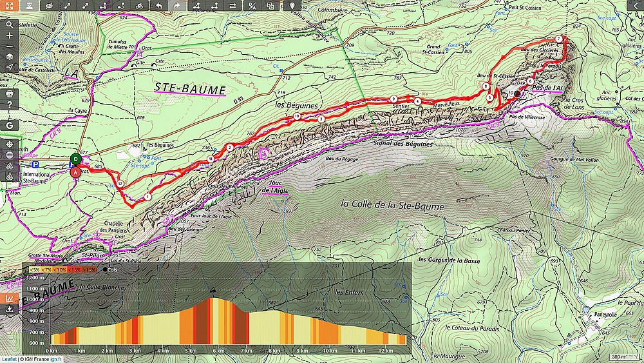Viewport: 644px width, 363px height.
Task: Select waypoint 4 near Sentier Merveilleux
Action: [418, 101]
